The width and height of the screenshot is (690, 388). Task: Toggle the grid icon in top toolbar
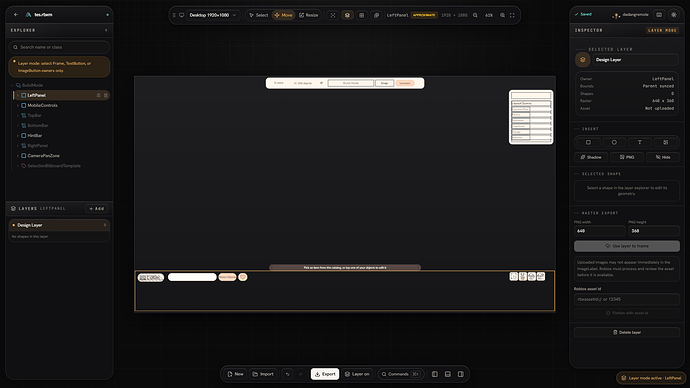coord(362,15)
